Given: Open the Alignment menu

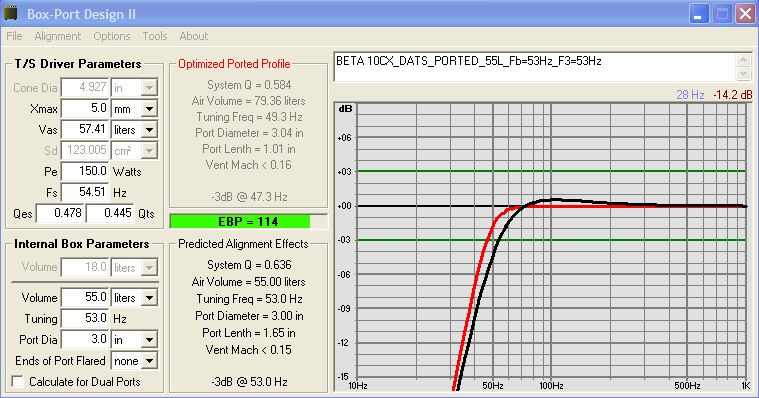Looking at the screenshot, I should [58, 36].
